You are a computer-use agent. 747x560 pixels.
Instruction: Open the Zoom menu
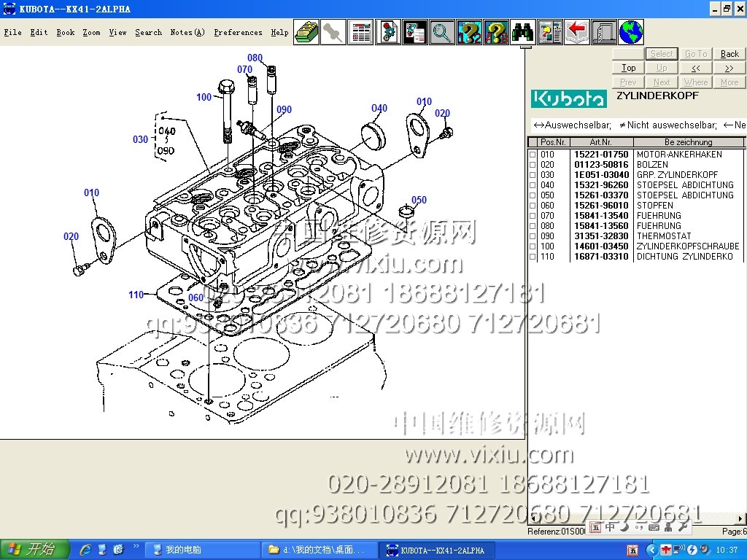point(91,32)
